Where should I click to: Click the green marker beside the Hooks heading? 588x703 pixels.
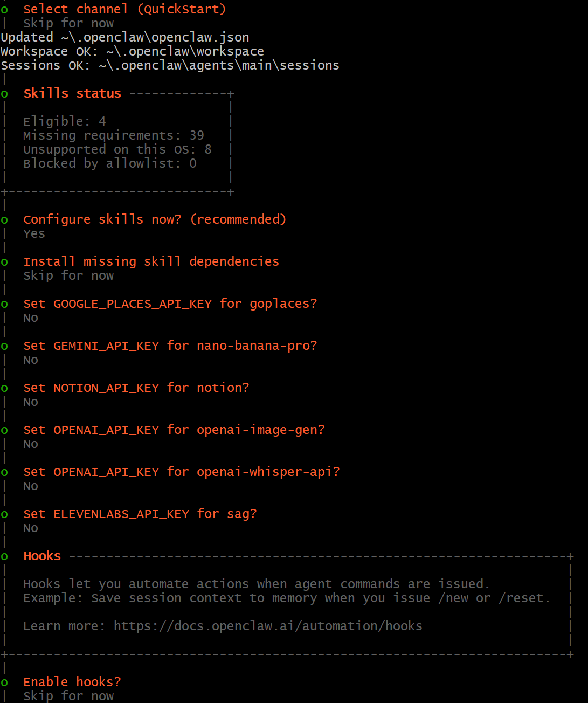(x=4, y=556)
